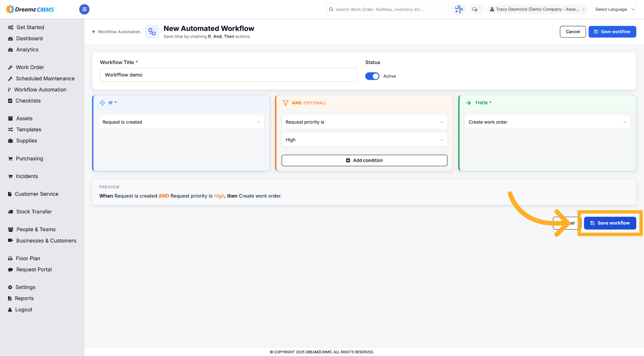Click the People & Teams group icon
Image resolution: width=644 pixels, height=356 pixels.
click(x=11, y=230)
